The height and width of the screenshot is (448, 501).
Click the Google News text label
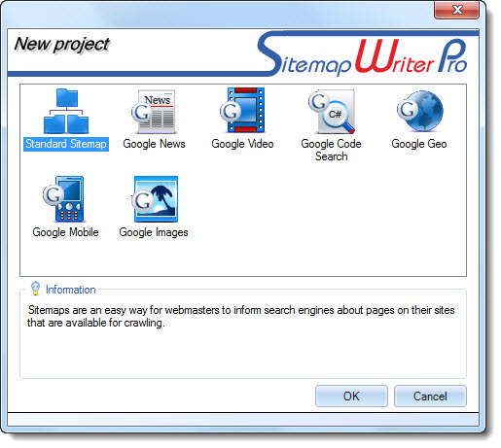coord(154,144)
